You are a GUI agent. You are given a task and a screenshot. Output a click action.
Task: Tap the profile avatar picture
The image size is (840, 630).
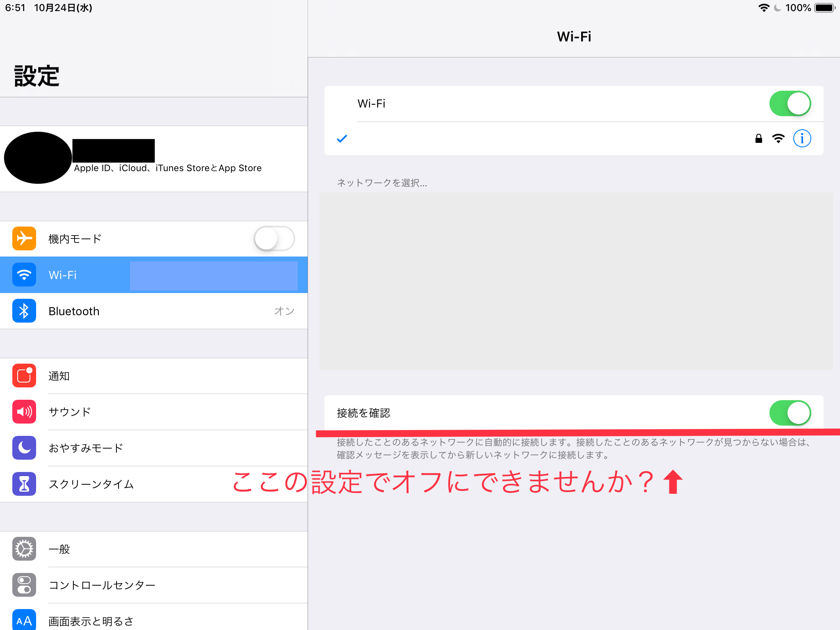pos(38,158)
